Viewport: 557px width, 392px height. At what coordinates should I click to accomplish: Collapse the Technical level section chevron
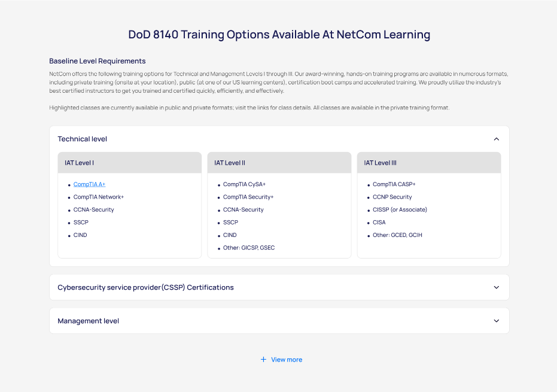click(x=496, y=139)
